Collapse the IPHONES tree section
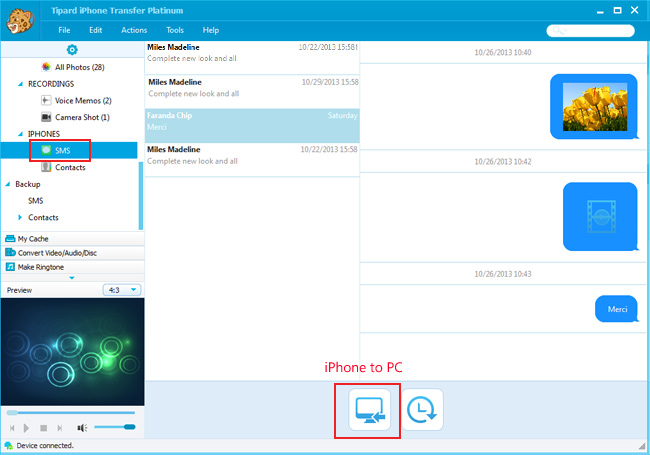650x455 pixels. click(20, 134)
